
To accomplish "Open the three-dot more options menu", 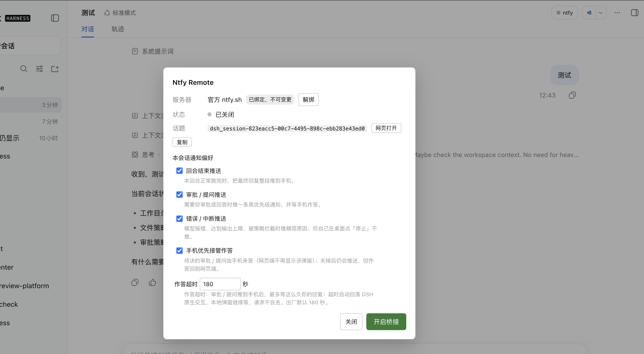I will point(617,13).
